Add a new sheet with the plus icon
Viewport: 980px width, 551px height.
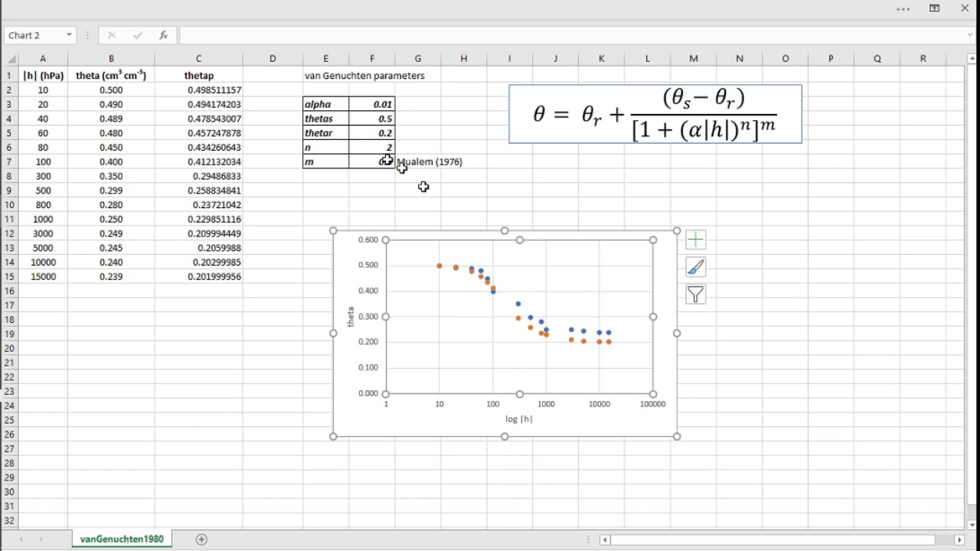pyautogui.click(x=201, y=540)
